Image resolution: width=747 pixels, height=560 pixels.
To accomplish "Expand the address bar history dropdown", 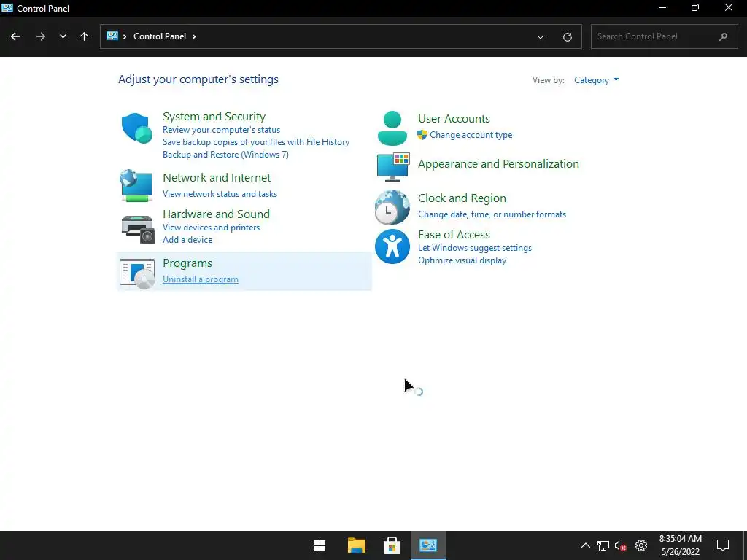I will click(x=541, y=36).
